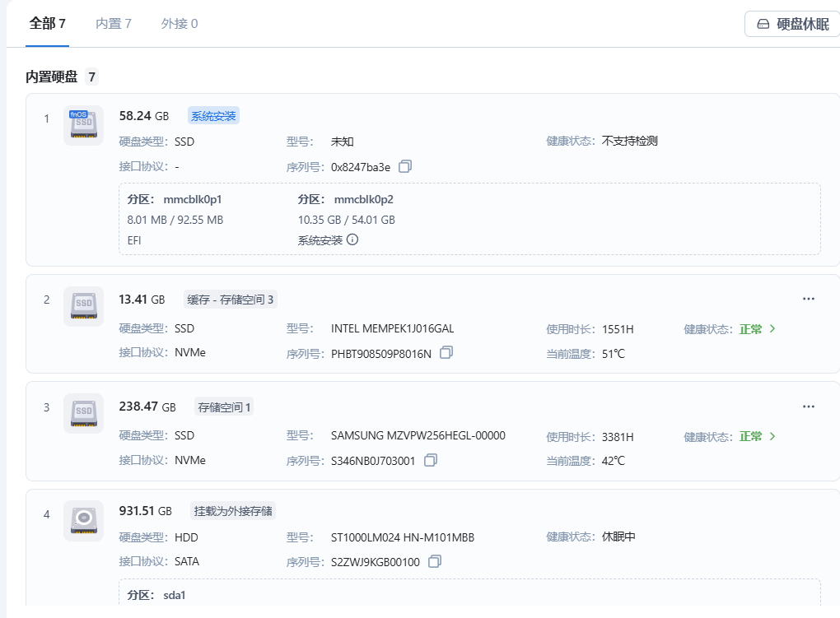The width and height of the screenshot is (840, 618).
Task: Click the HDD icon for the ST1000LM024 drive
Action: (82, 520)
